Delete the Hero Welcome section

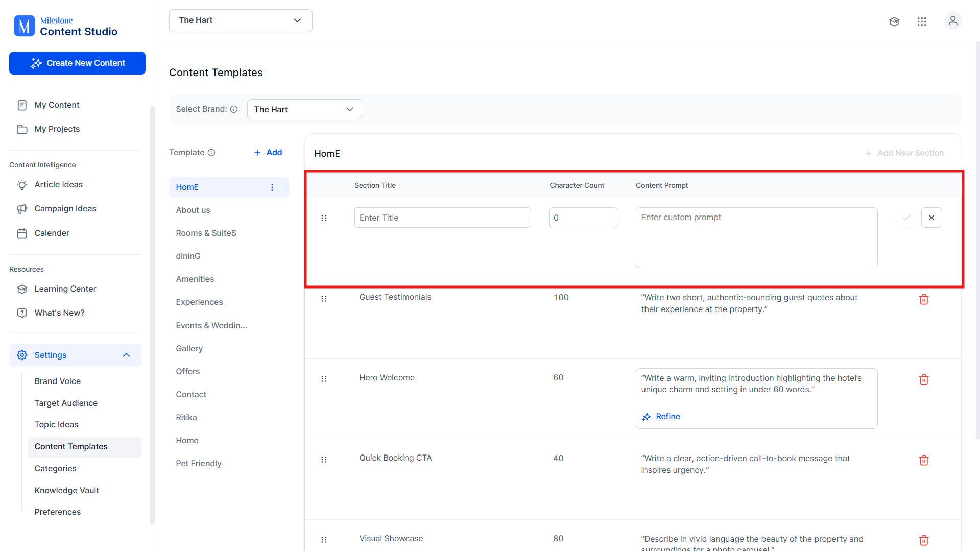click(x=924, y=379)
